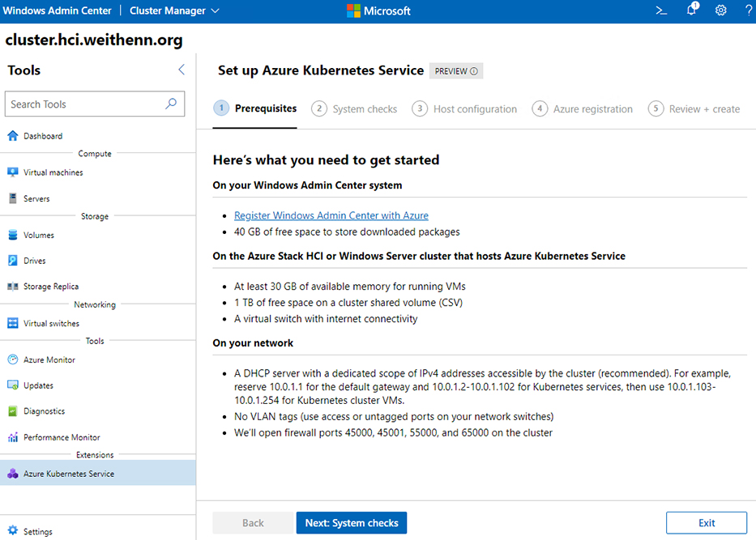Click the 'Set up Azure Kubernetes Service' title
This screenshot has width=756, height=540.
pos(321,70)
